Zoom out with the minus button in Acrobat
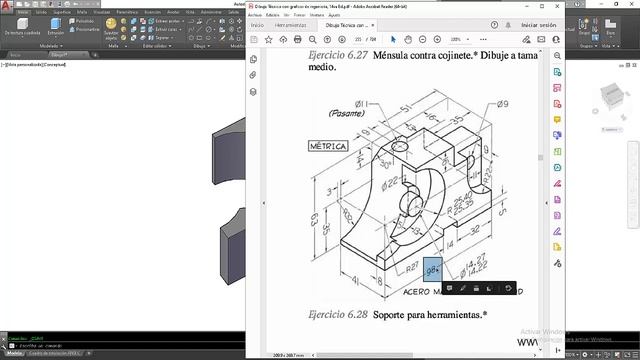 pyautogui.click(x=422, y=39)
